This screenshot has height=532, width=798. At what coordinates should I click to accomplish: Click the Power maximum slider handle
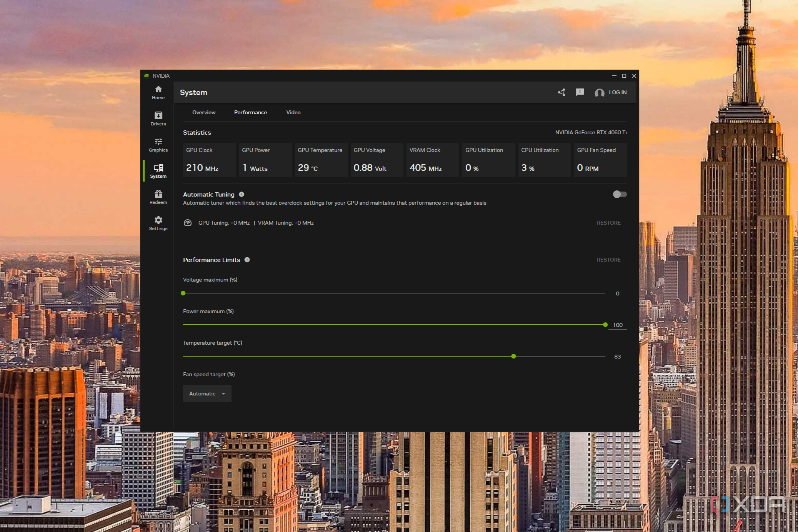click(605, 325)
